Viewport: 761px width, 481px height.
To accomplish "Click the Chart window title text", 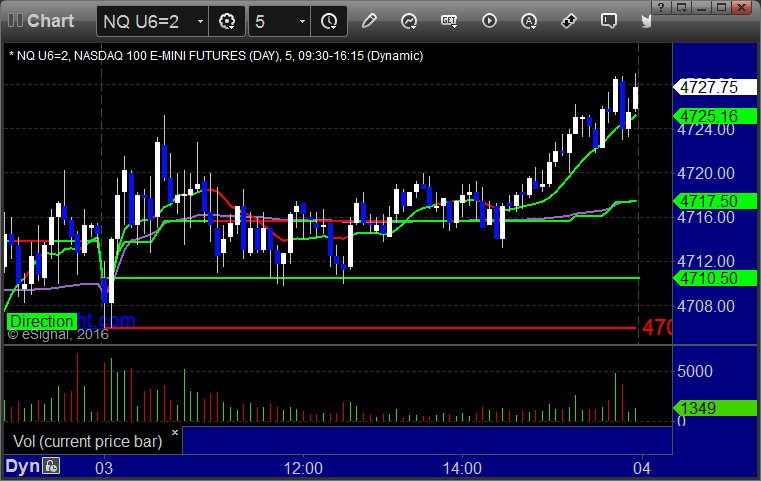I will click(50, 20).
